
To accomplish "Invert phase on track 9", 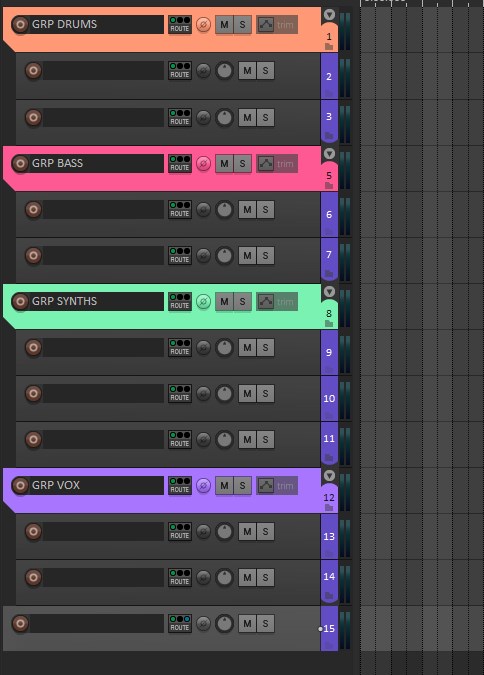I will coord(203,347).
